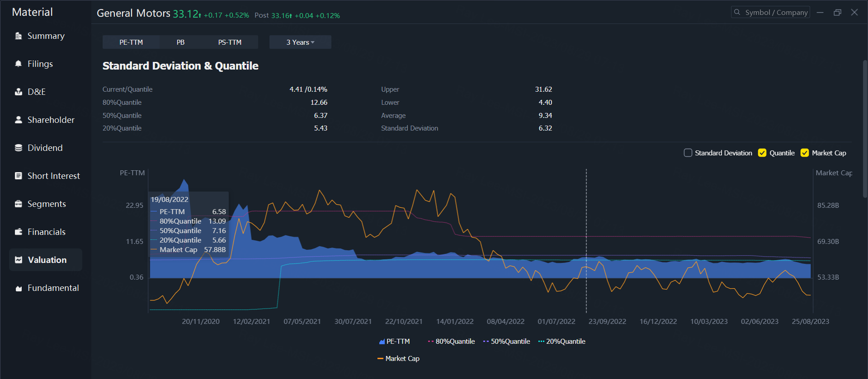The height and width of the screenshot is (379, 868).
Task: Select the Segments briefcase icon
Action: 19,204
